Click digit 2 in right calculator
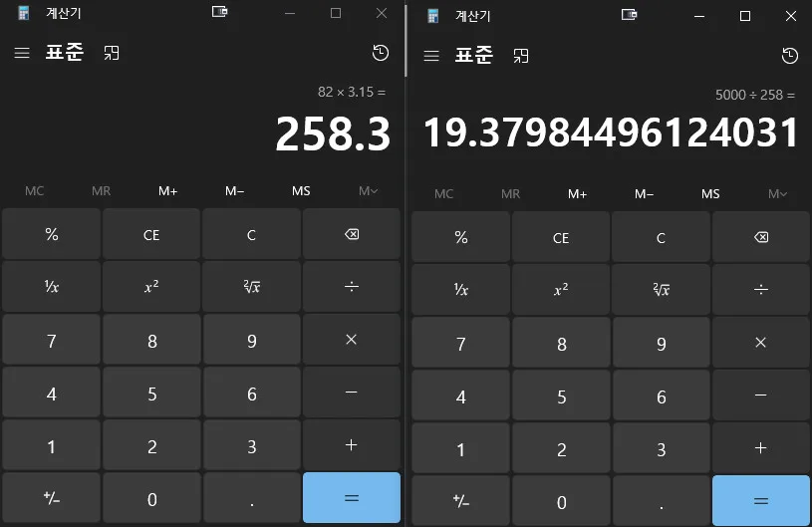The height and width of the screenshot is (527, 812). pos(561,448)
